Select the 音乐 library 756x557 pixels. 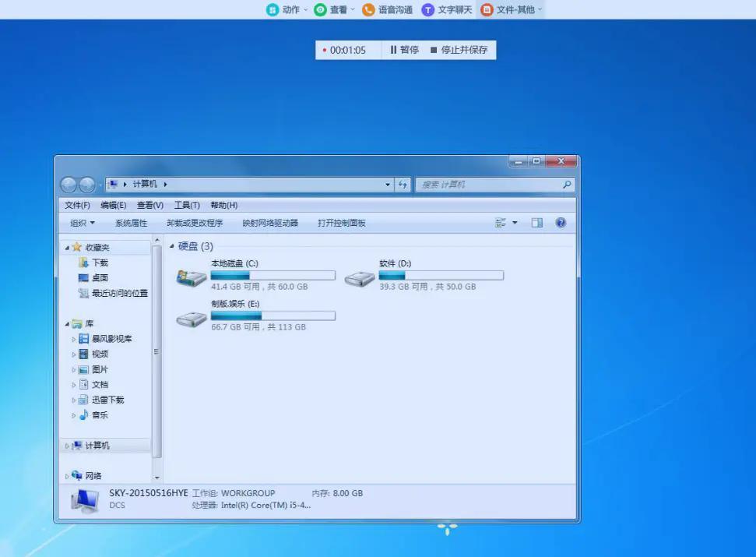pyautogui.click(x=100, y=414)
